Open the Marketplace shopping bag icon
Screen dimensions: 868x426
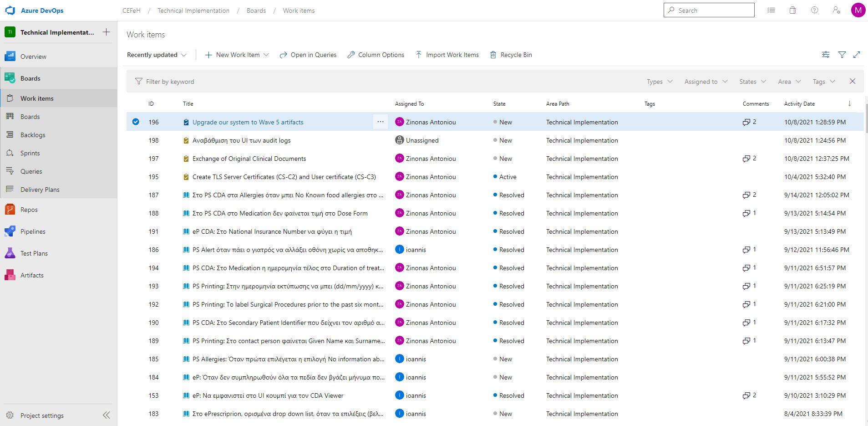coord(792,10)
